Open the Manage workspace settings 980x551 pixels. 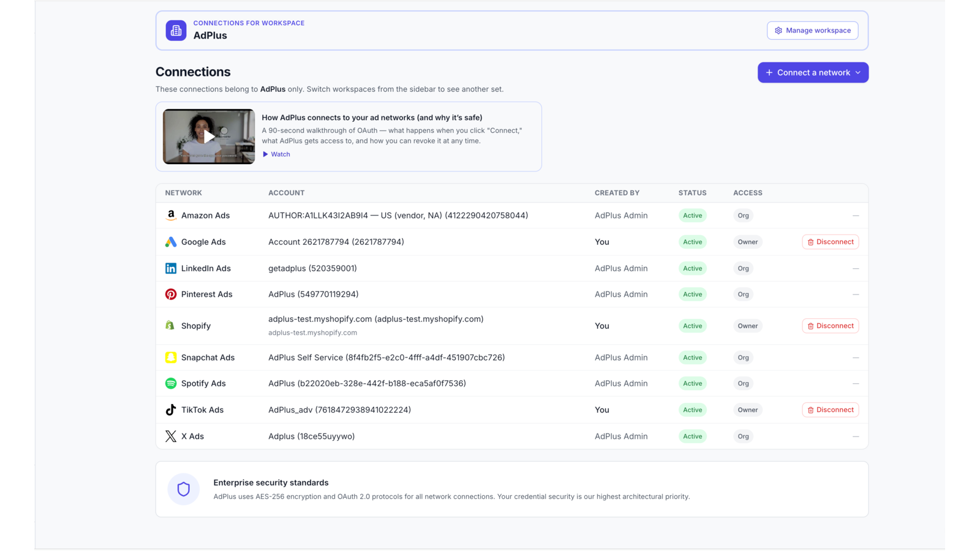813,31
